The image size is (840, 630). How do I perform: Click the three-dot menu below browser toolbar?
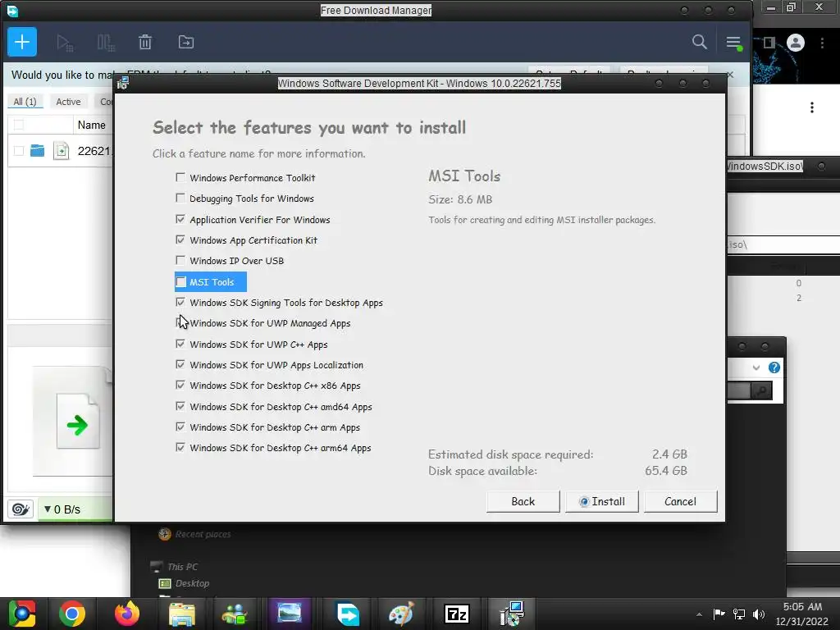click(x=812, y=107)
